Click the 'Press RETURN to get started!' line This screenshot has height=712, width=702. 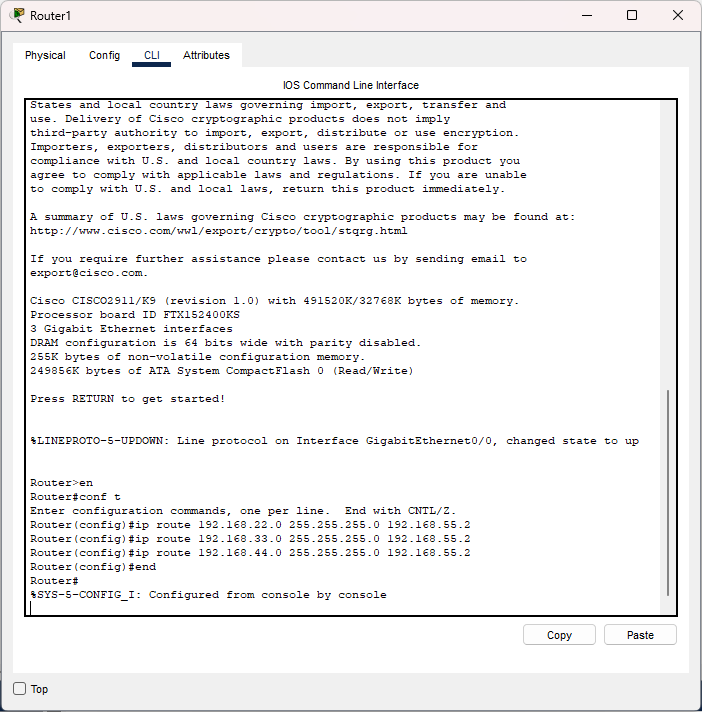(128, 399)
